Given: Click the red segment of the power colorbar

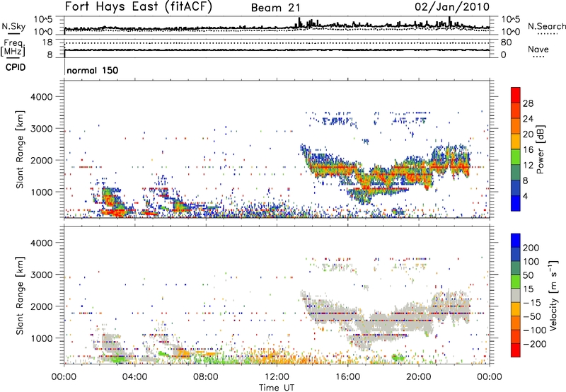Looking at the screenshot, I should coord(516,95).
